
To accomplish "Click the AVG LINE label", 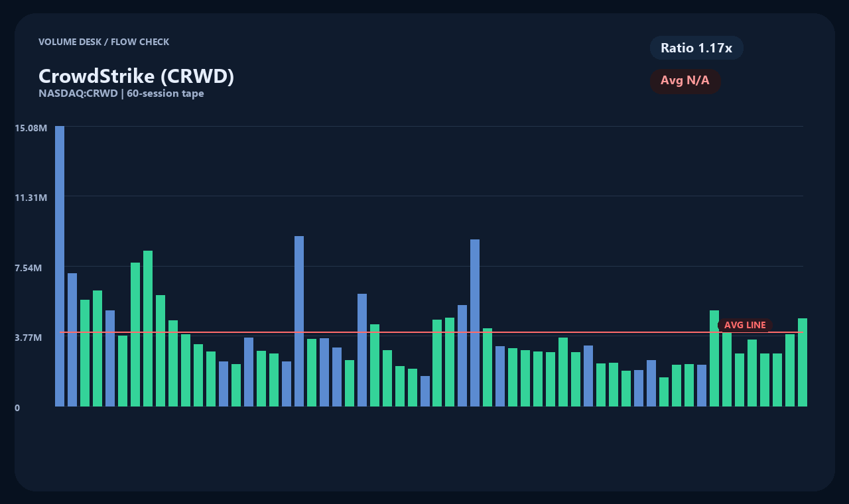I will point(745,325).
